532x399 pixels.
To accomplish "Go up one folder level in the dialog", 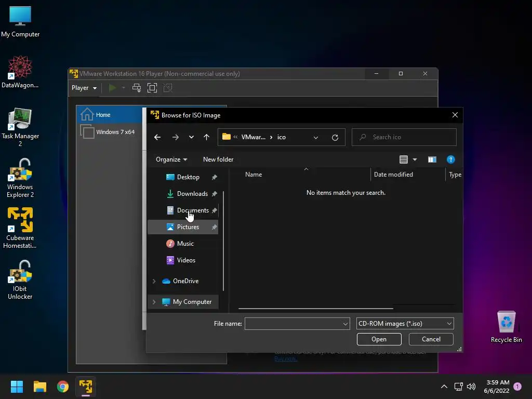I will [206, 137].
